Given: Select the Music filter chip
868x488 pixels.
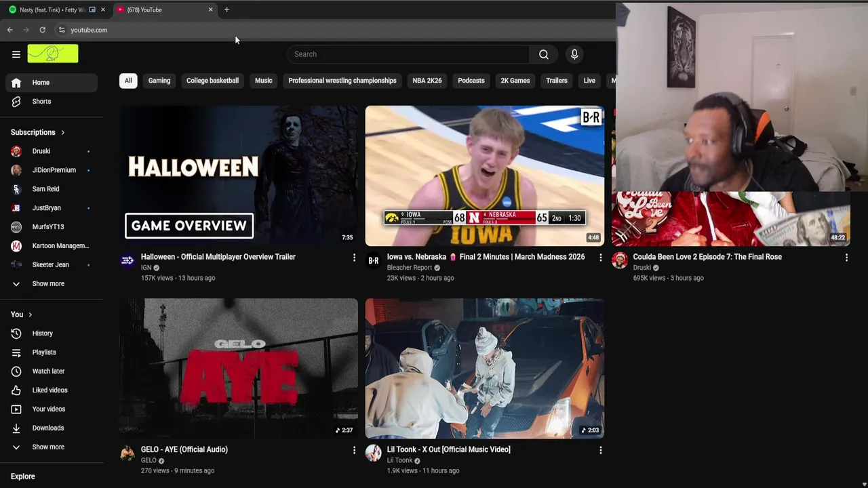Looking at the screenshot, I should pos(263,81).
